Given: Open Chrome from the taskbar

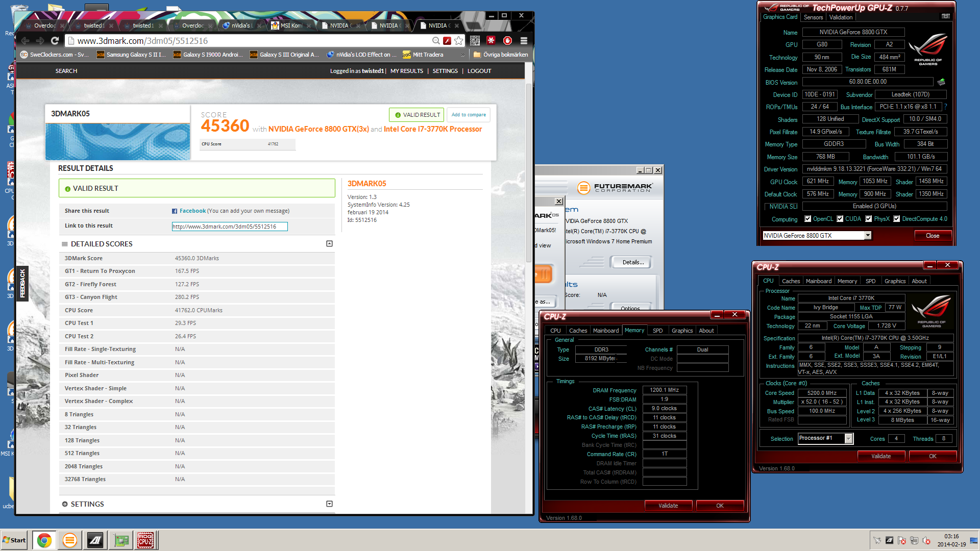Looking at the screenshot, I should tap(44, 540).
